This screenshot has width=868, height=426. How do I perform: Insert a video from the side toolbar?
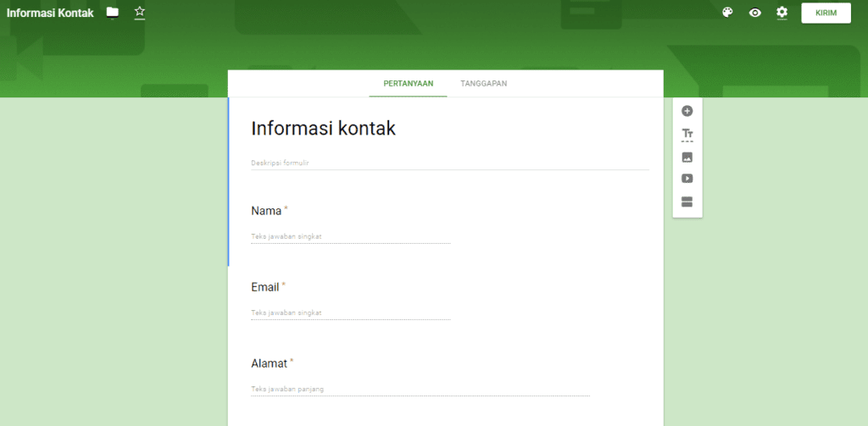click(687, 179)
